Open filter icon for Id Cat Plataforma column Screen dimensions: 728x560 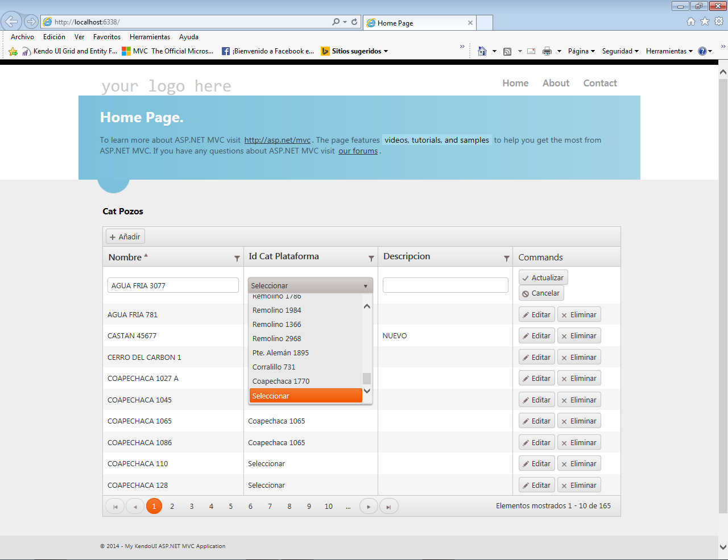pos(371,259)
